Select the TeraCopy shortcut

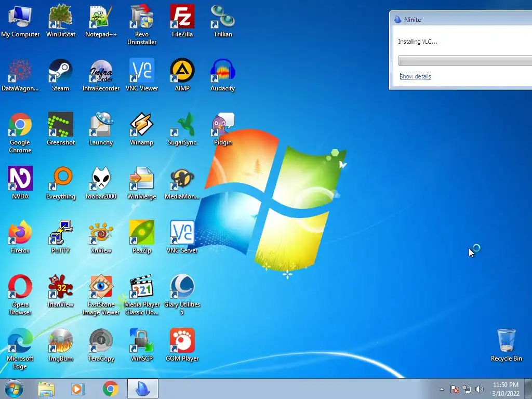click(101, 345)
